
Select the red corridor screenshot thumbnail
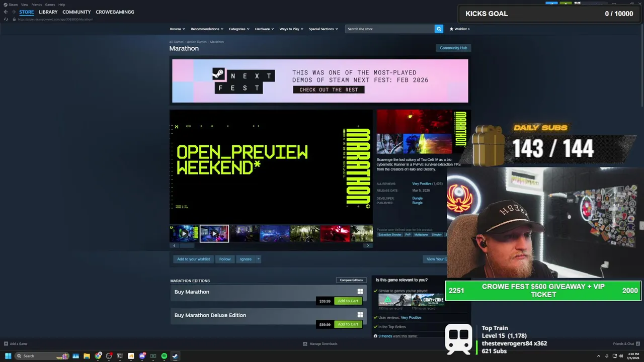pos(335,233)
